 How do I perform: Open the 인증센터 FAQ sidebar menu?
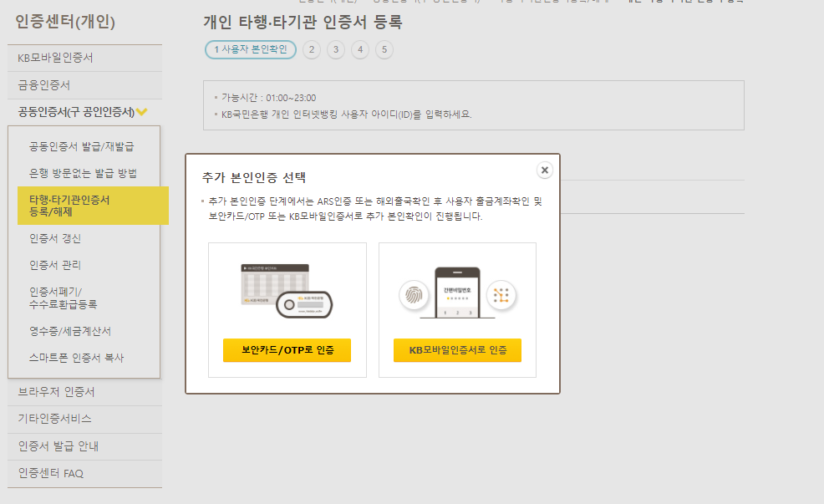tap(84, 474)
